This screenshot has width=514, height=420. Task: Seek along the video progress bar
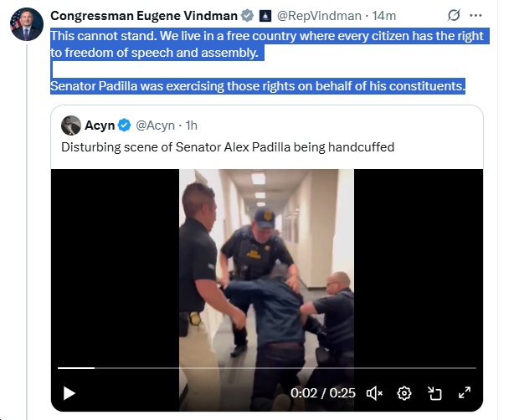(x=267, y=368)
